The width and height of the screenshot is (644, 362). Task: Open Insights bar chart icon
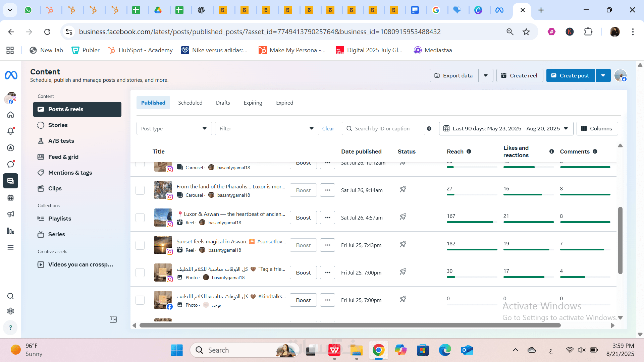click(11, 231)
